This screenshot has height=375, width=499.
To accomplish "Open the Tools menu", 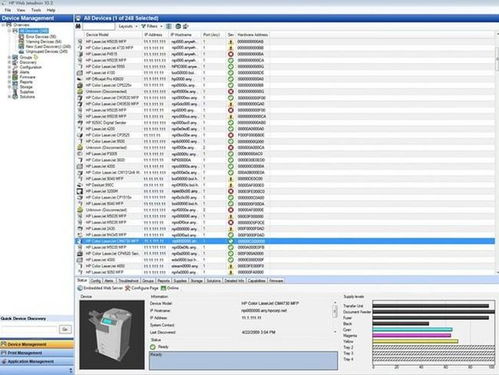I will [36, 10].
